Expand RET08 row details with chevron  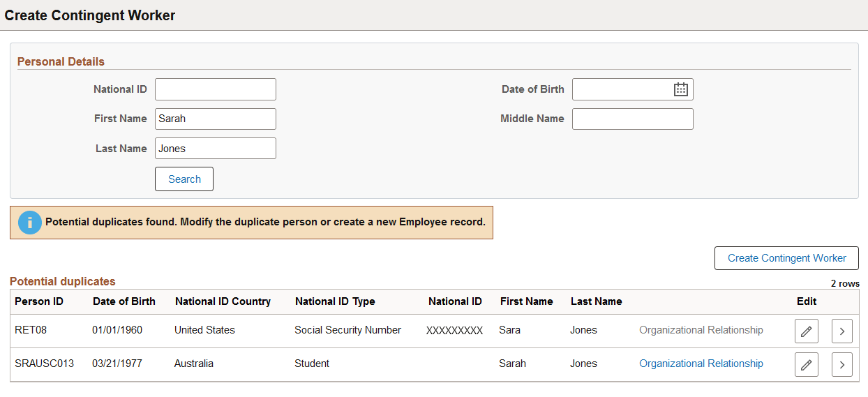(842, 331)
